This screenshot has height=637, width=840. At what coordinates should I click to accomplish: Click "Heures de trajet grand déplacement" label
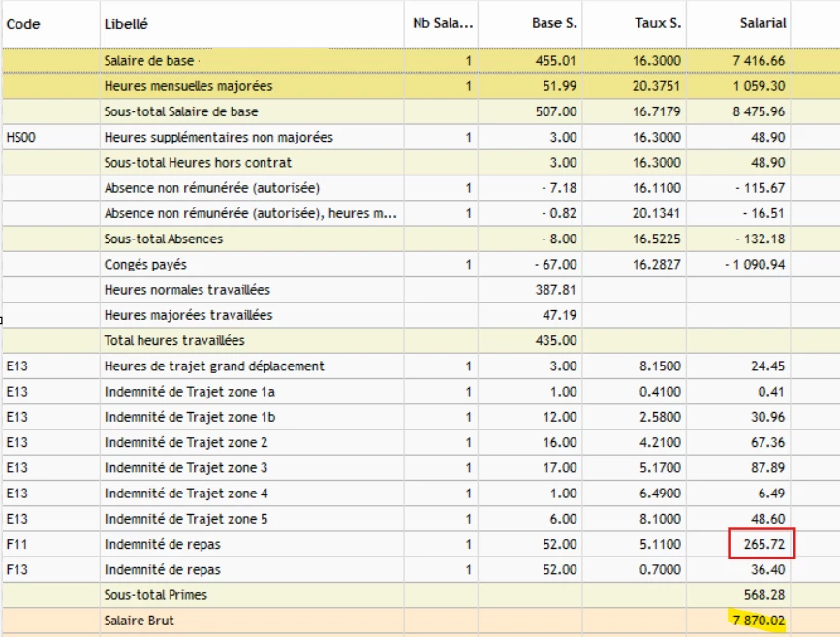[x=214, y=366]
